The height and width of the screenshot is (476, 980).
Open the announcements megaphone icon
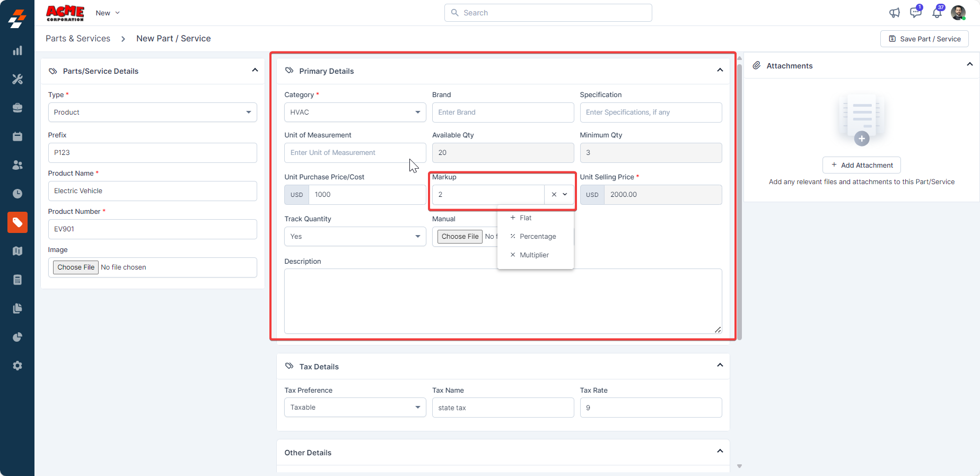click(895, 13)
